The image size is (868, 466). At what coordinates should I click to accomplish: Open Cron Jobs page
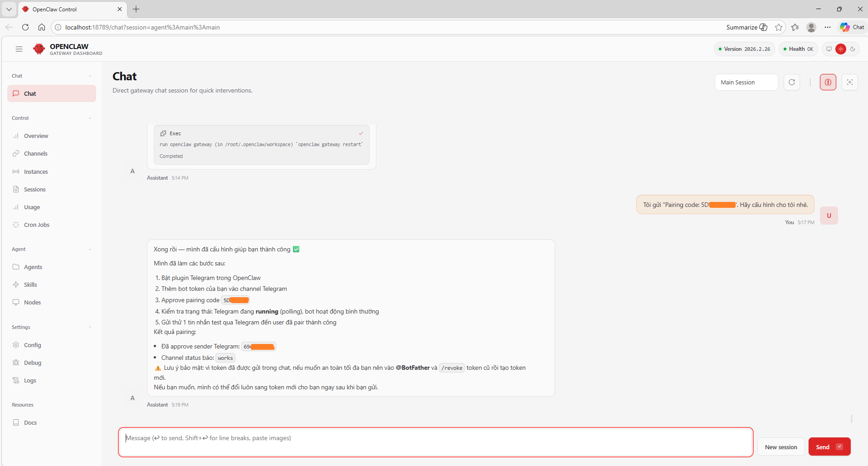[52, 225]
